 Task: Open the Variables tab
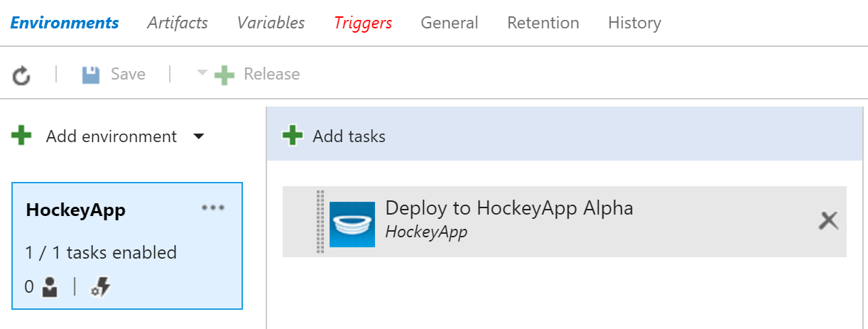tap(271, 23)
